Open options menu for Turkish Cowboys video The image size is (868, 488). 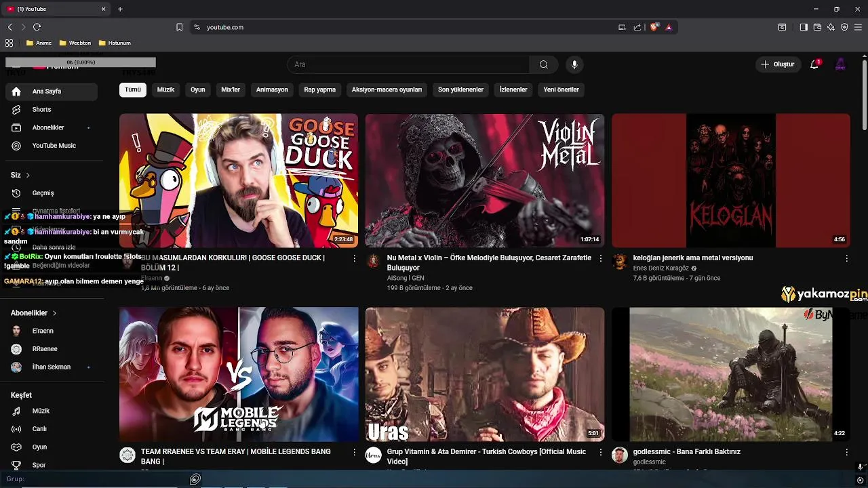tap(600, 452)
